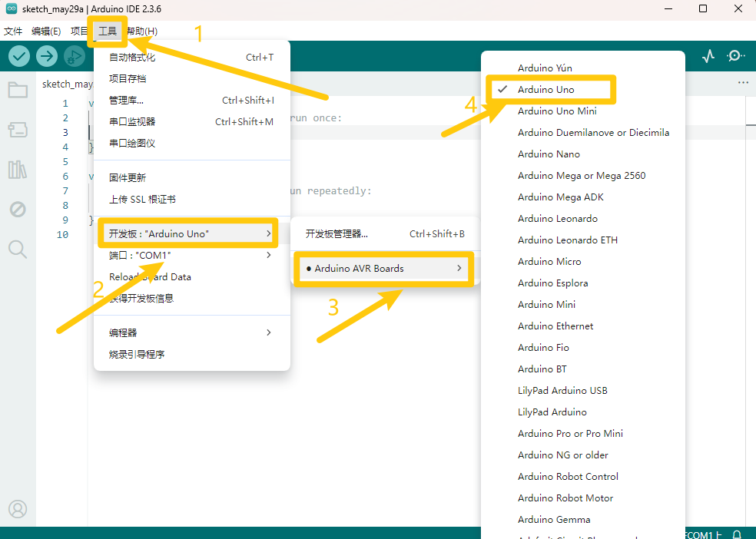The width and height of the screenshot is (756, 539).
Task: Expand the 开发板 Arduino Uno submenu
Action: [192, 233]
